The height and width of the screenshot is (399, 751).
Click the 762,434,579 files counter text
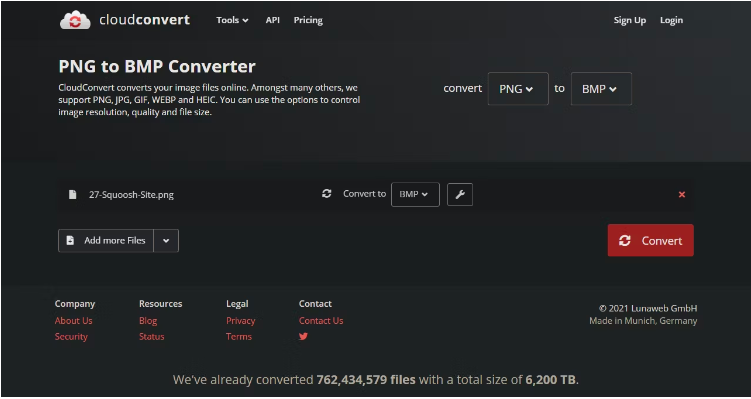pyautogui.click(x=366, y=380)
